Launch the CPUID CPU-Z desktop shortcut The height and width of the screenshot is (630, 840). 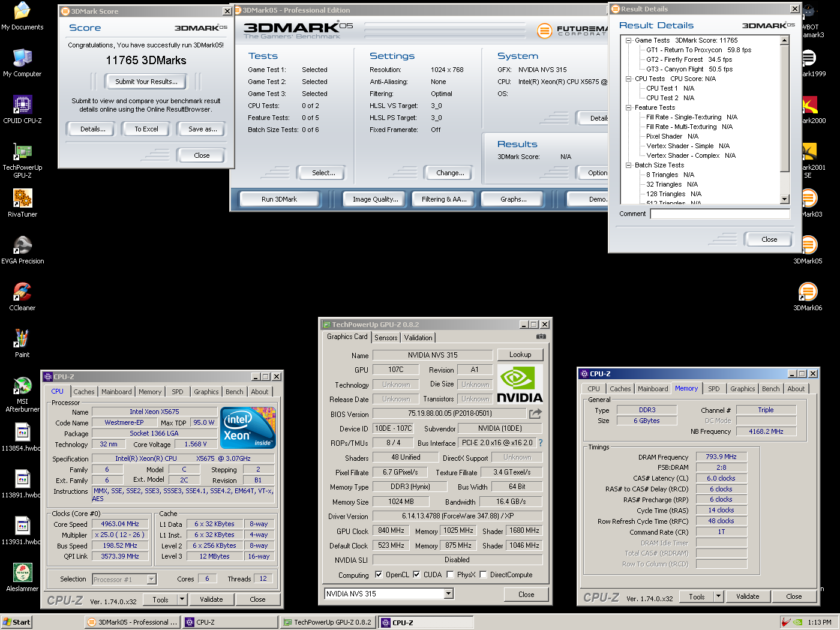[x=22, y=110]
